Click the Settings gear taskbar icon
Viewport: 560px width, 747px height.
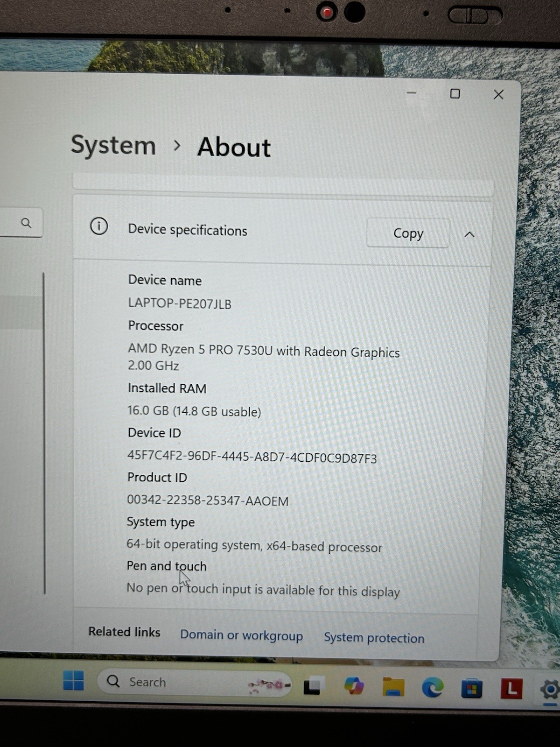(x=550, y=690)
